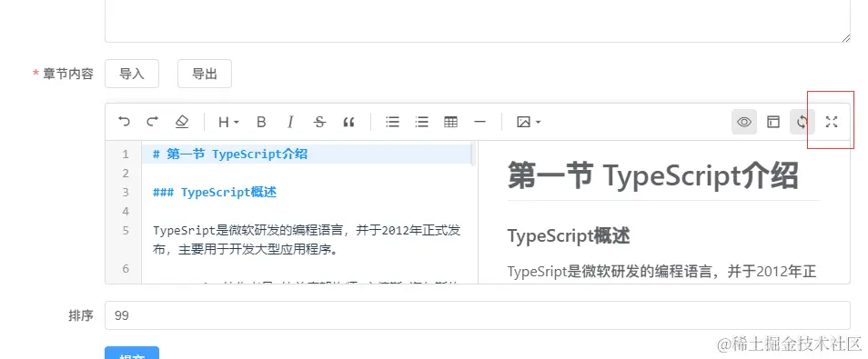
Task: Click the 导出 export button
Action: (x=205, y=74)
